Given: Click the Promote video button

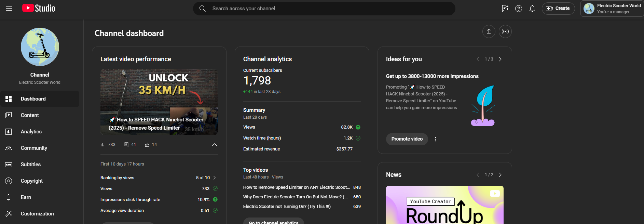Looking at the screenshot, I should (407, 139).
